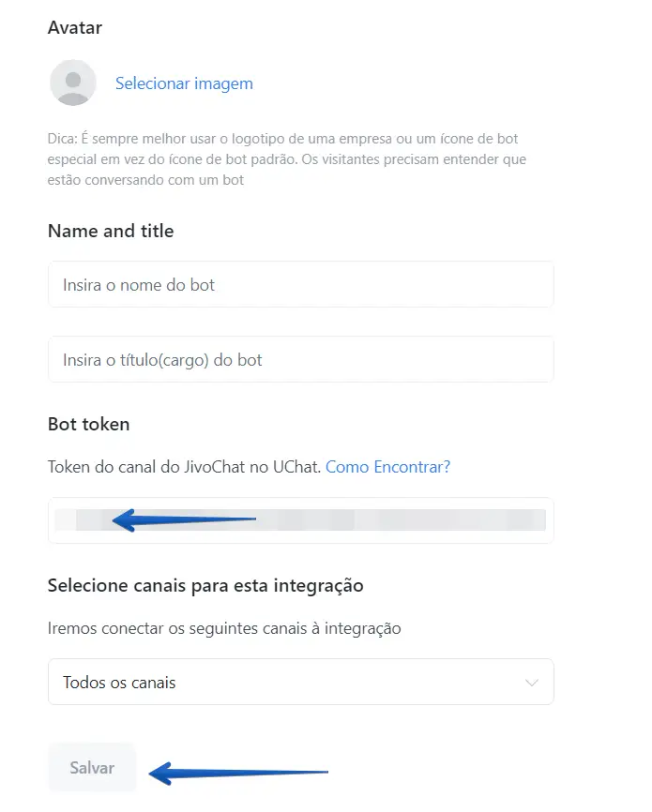The image size is (652, 812).
Task: Click the Bot token section heading
Action: point(89,424)
